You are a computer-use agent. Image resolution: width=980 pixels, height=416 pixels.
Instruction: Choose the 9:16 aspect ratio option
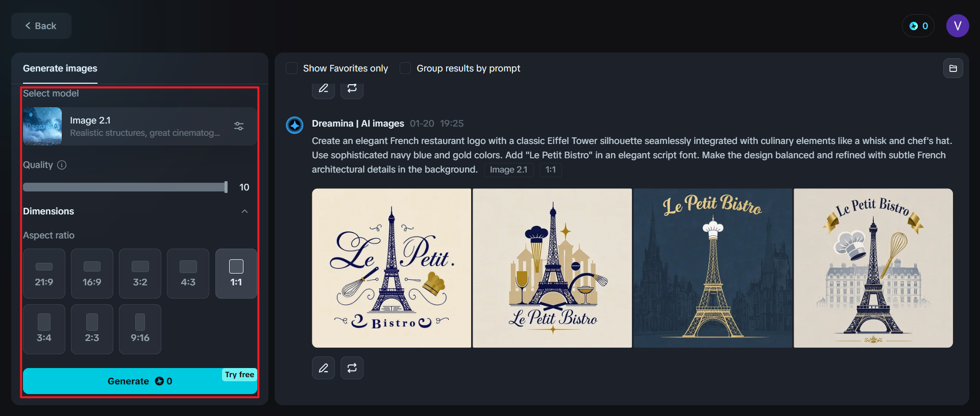[140, 329]
